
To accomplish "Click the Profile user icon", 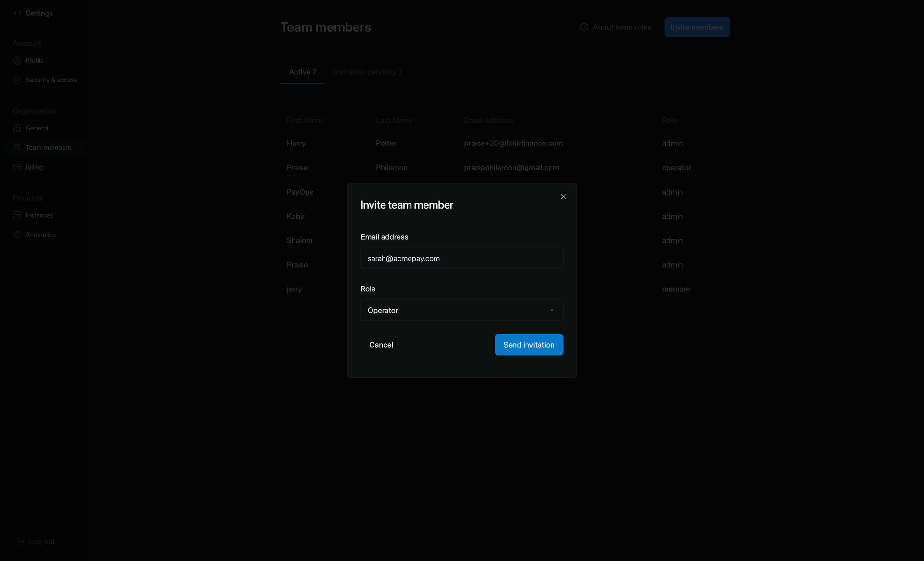I will click(x=17, y=61).
